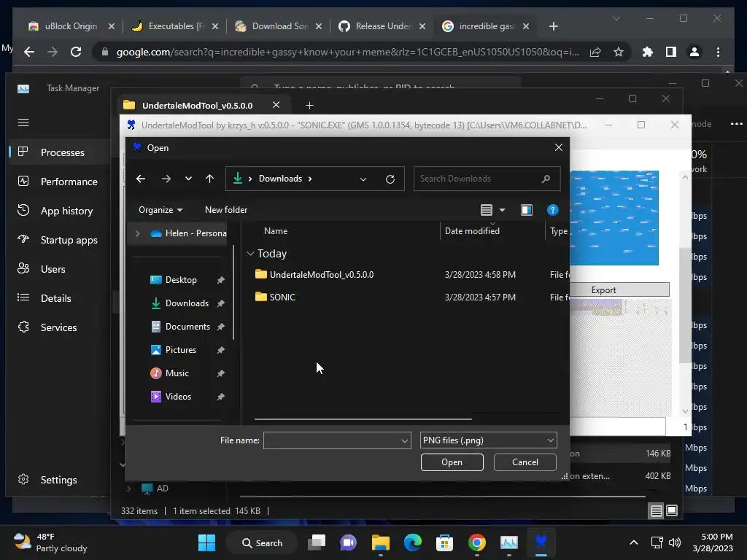Reload the Chrome page
The image size is (747, 560).
tap(76, 52)
